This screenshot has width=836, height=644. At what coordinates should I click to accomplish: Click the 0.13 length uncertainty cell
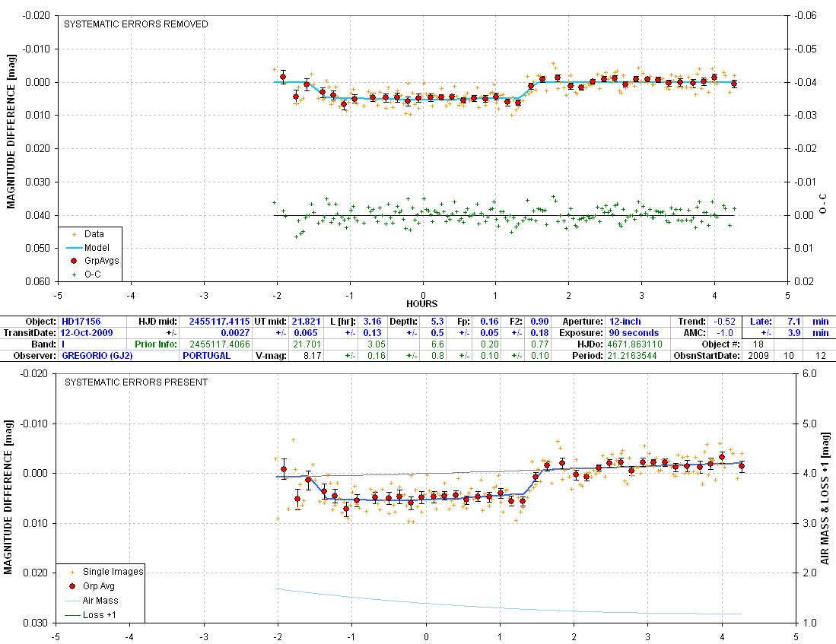click(372, 333)
